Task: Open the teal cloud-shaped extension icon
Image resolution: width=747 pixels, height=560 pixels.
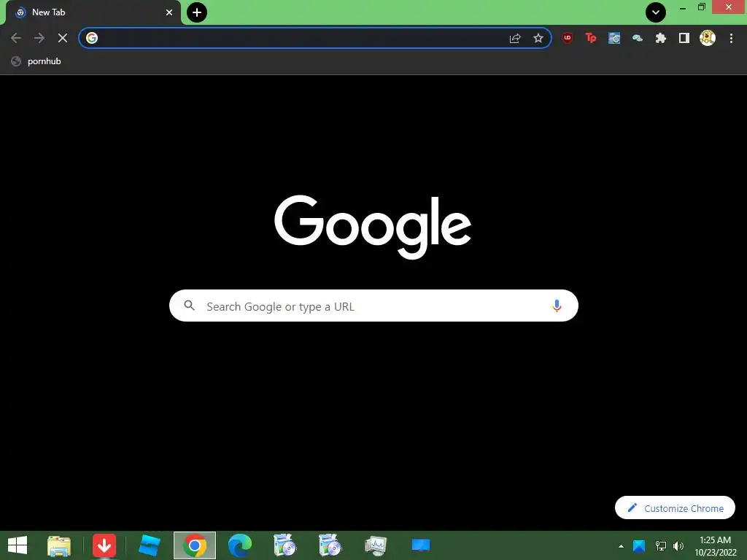Action: click(638, 38)
